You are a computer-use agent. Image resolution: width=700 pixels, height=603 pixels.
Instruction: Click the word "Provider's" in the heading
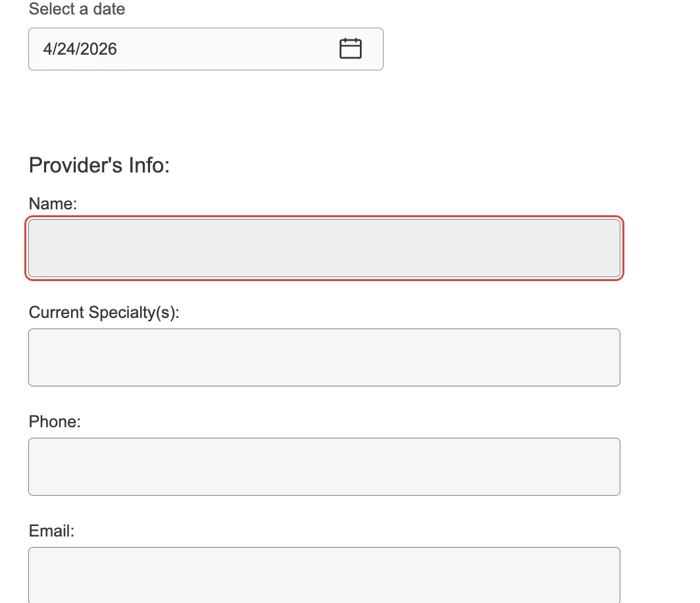76,165
